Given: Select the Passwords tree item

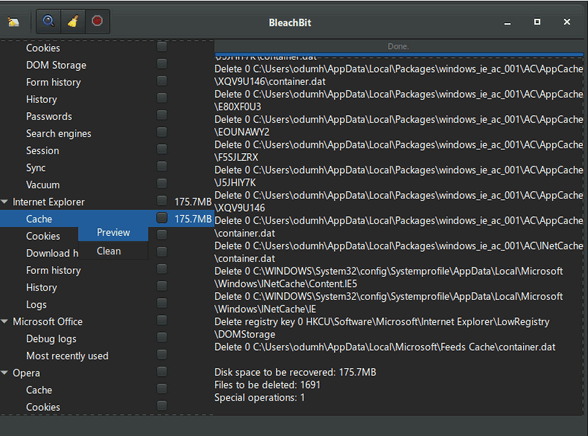Looking at the screenshot, I should click(x=49, y=117).
